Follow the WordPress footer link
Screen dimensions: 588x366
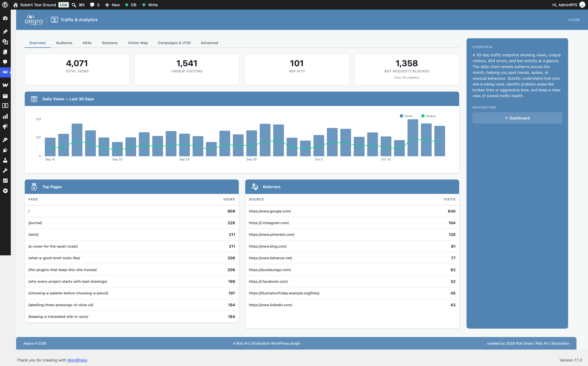click(77, 360)
